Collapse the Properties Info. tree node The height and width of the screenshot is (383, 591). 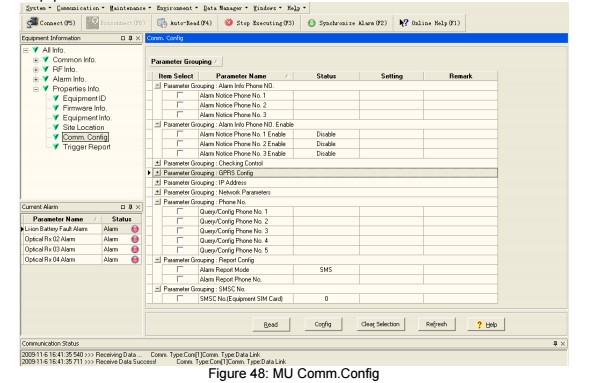tap(36, 89)
